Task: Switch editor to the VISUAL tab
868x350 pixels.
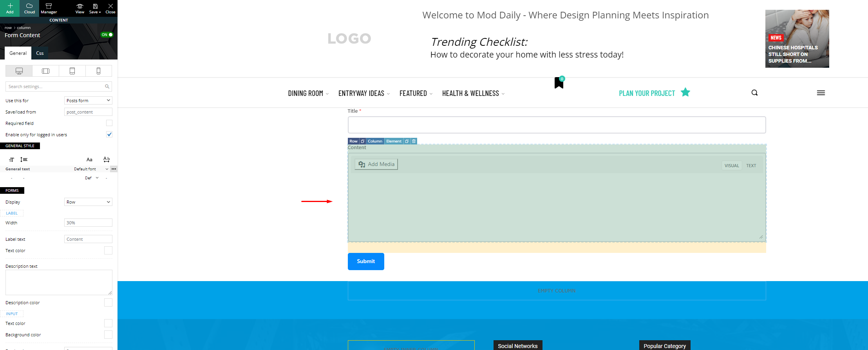Action: point(732,166)
